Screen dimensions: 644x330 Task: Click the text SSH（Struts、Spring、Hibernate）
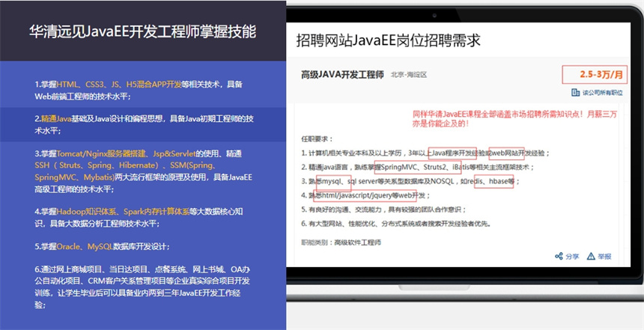click(x=97, y=165)
